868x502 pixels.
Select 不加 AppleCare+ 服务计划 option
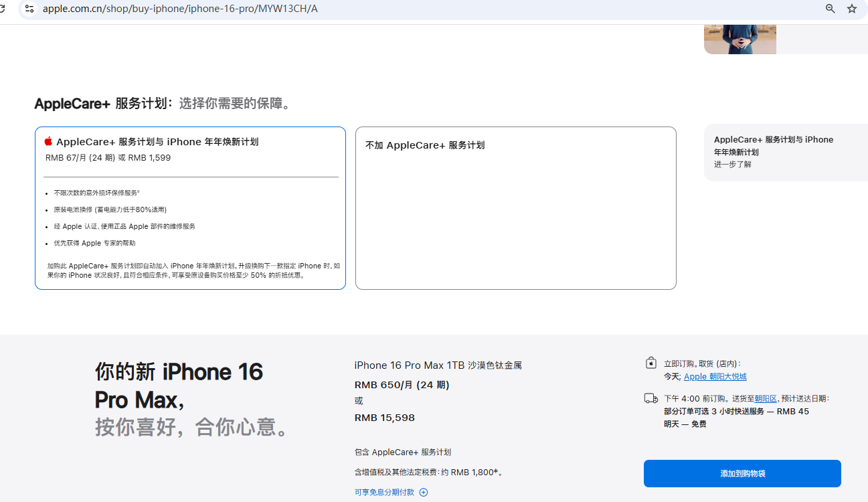click(x=516, y=208)
